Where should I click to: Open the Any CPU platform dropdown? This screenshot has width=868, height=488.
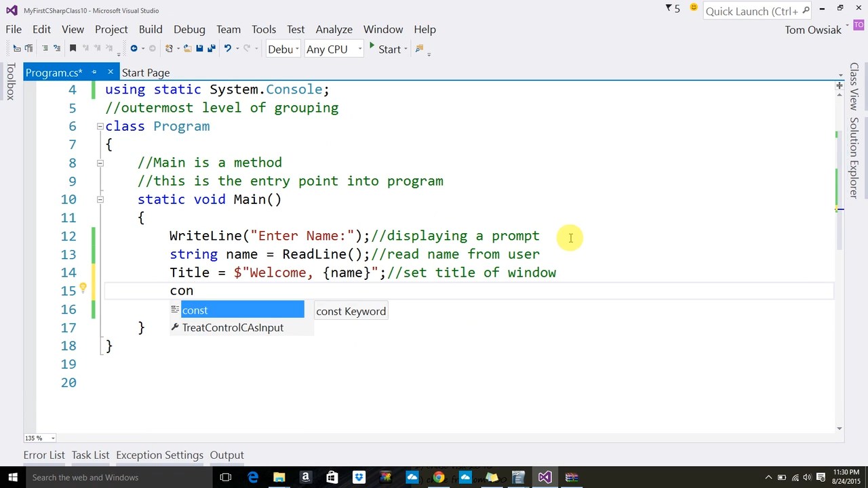(333, 49)
